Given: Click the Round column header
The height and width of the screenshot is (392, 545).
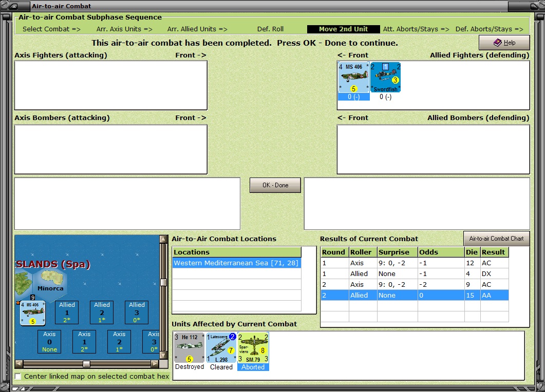Looking at the screenshot, I should tap(335, 252).
